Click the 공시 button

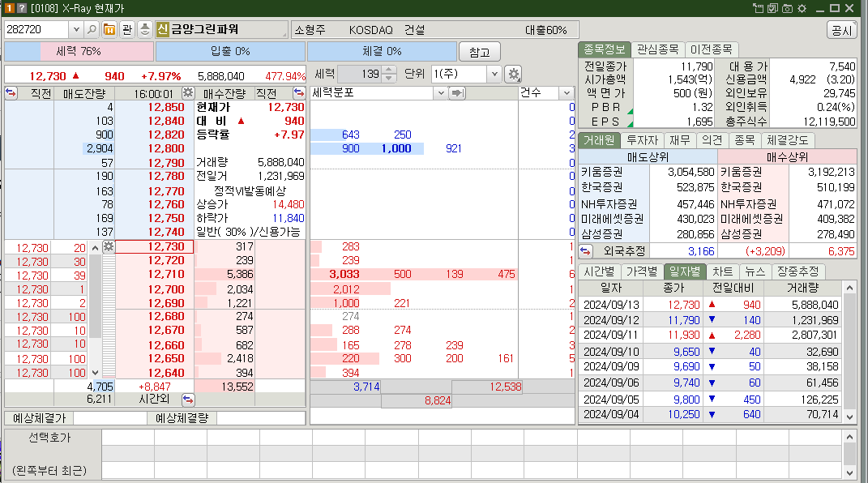(841, 31)
